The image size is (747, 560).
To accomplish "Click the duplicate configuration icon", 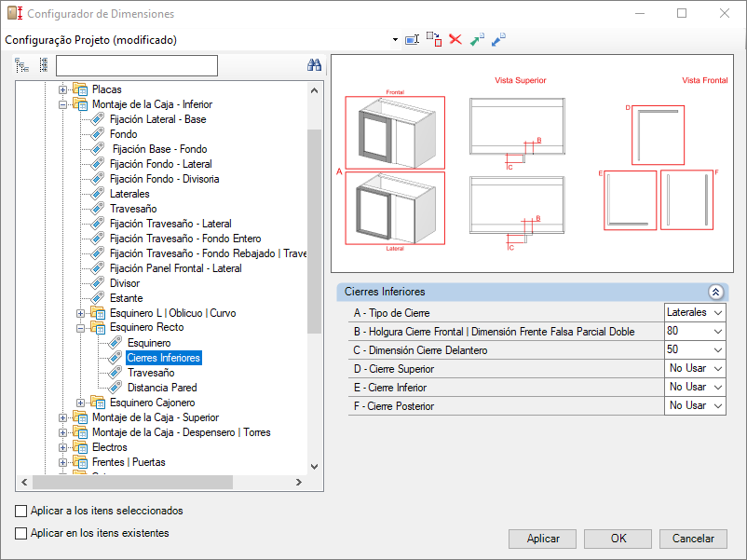I will point(433,39).
